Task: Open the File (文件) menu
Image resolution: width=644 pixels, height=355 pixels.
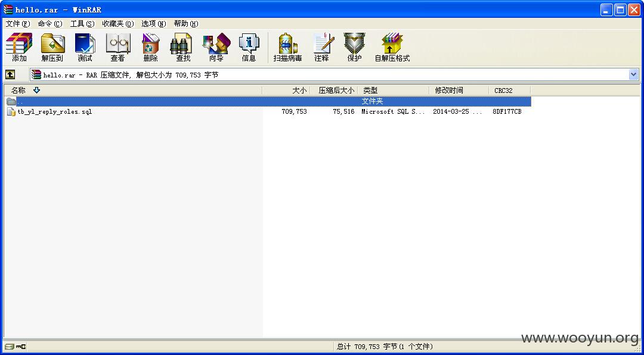Action: pyautogui.click(x=18, y=24)
